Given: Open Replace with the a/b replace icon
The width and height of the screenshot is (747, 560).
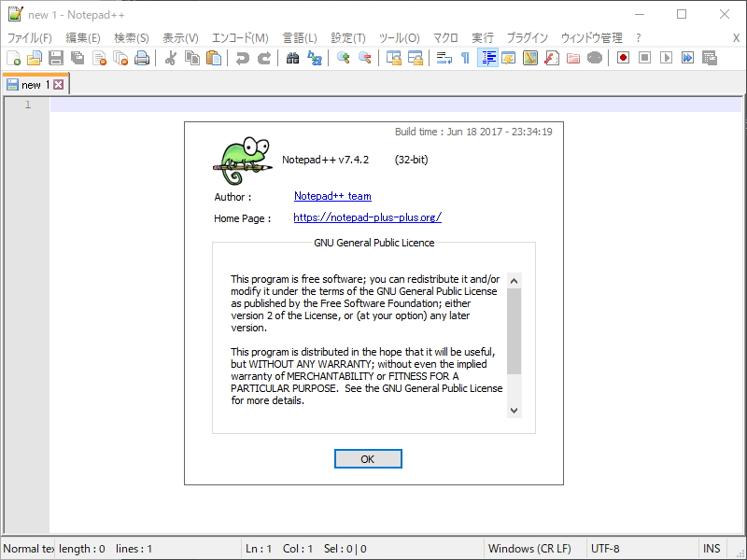Looking at the screenshot, I should click(316, 57).
